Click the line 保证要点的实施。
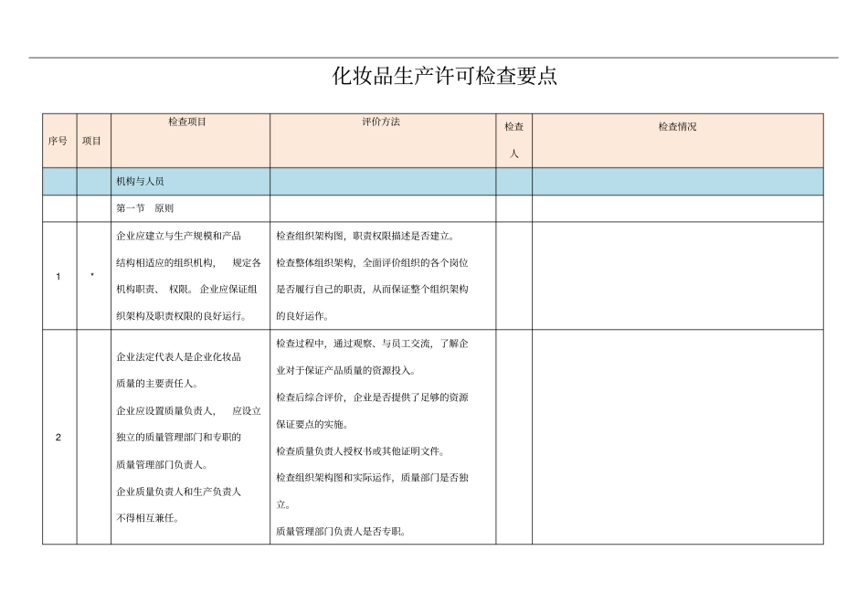Screen dimensions: 868x614 [312, 424]
